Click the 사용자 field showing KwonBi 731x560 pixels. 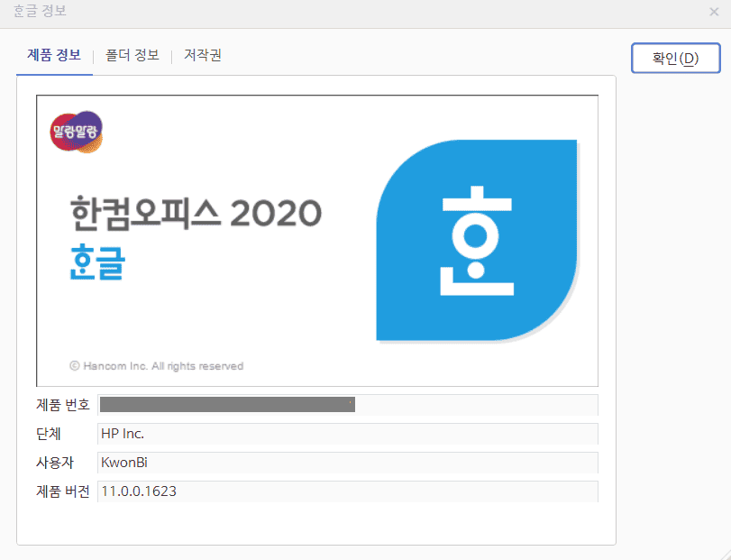tap(347, 463)
